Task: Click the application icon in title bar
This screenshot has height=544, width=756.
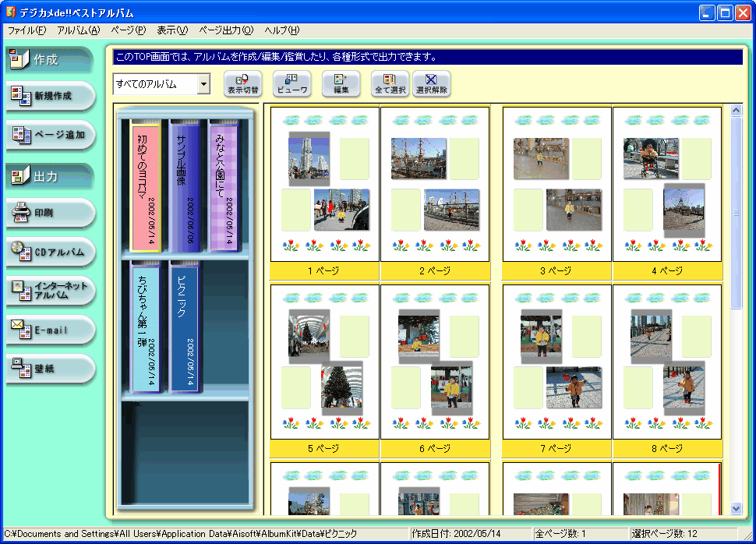Action: [11, 12]
